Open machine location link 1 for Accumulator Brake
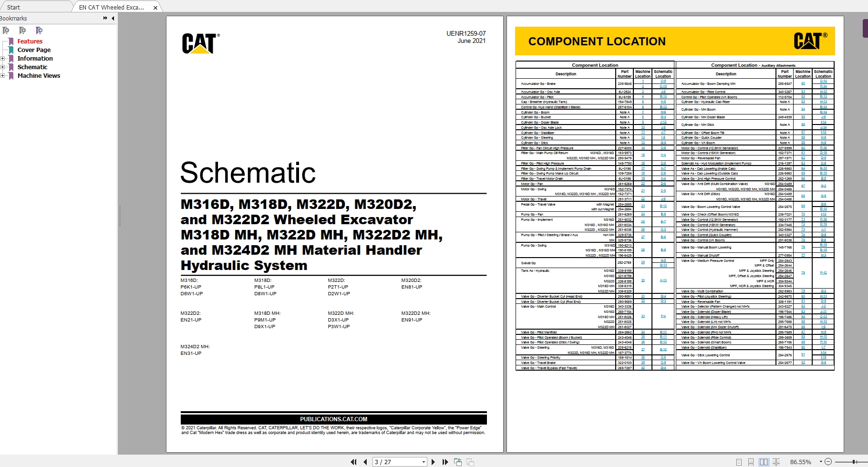 [643, 81]
